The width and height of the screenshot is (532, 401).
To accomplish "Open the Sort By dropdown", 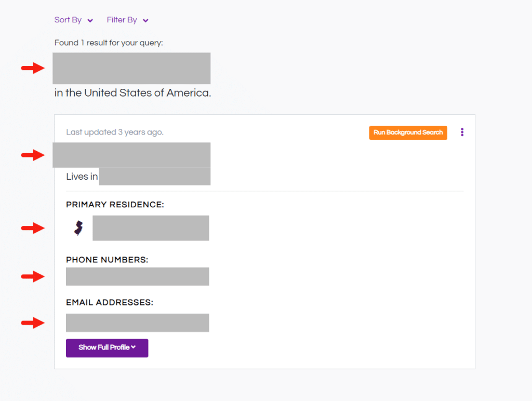I will click(74, 20).
